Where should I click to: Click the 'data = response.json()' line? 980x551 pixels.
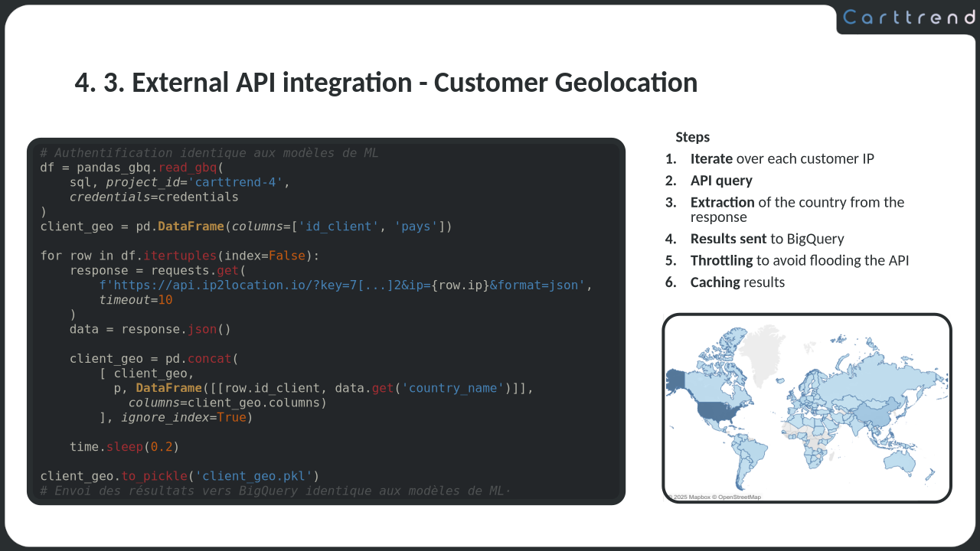pos(150,330)
